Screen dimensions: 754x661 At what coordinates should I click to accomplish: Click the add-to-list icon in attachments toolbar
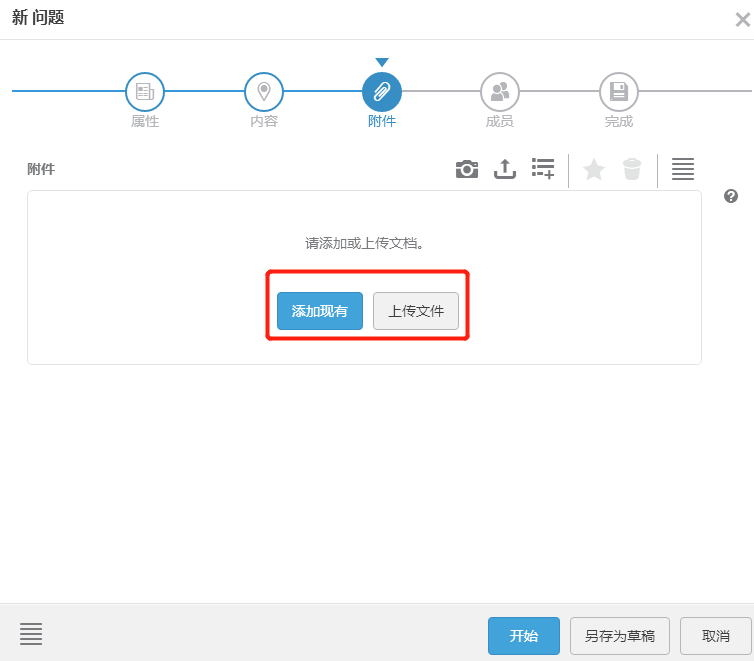(543, 169)
